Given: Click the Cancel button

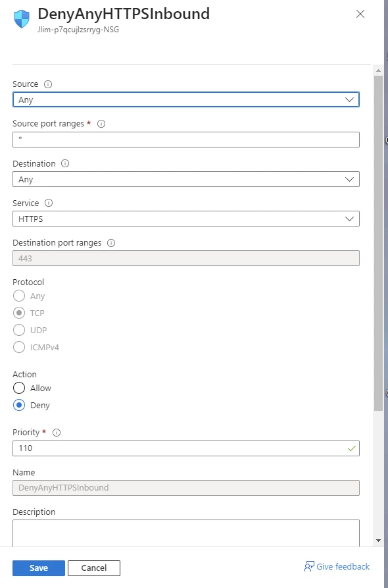Looking at the screenshot, I should pos(94,568).
